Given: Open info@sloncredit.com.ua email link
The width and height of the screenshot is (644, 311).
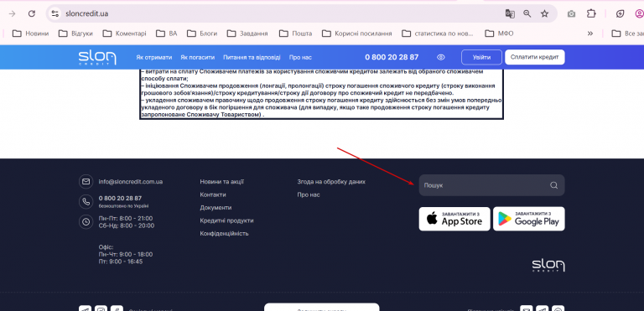Looking at the screenshot, I should [x=131, y=181].
